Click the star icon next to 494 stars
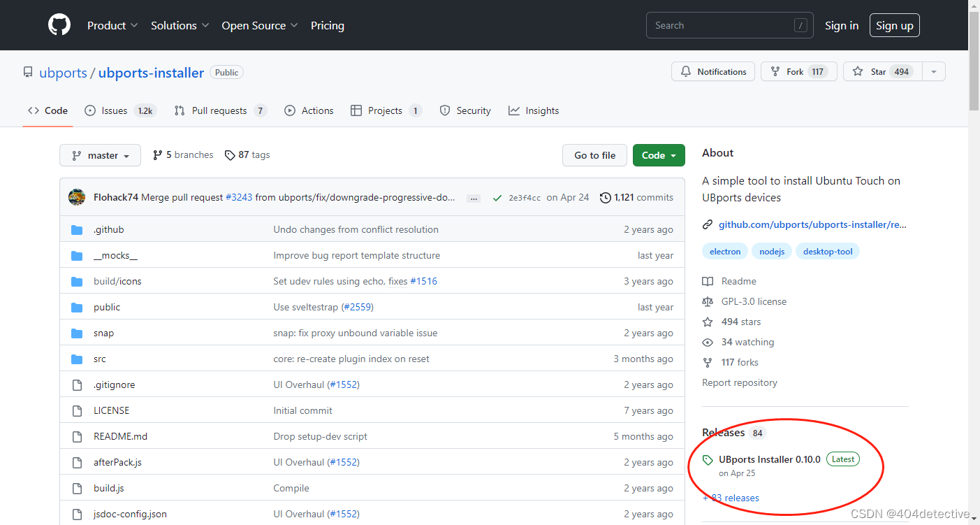 (x=708, y=322)
